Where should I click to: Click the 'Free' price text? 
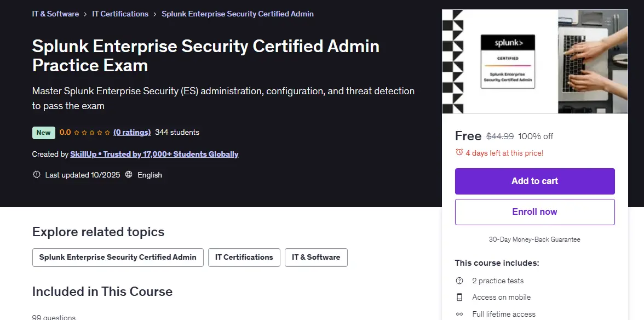click(x=468, y=136)
